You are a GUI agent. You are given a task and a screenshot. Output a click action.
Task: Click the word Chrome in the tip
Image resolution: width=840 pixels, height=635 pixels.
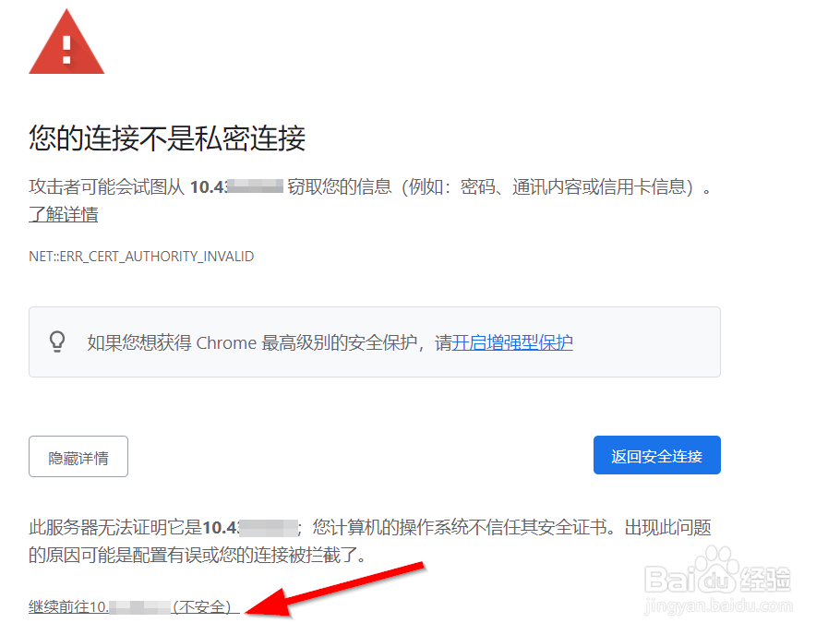[x=226, y=342]
